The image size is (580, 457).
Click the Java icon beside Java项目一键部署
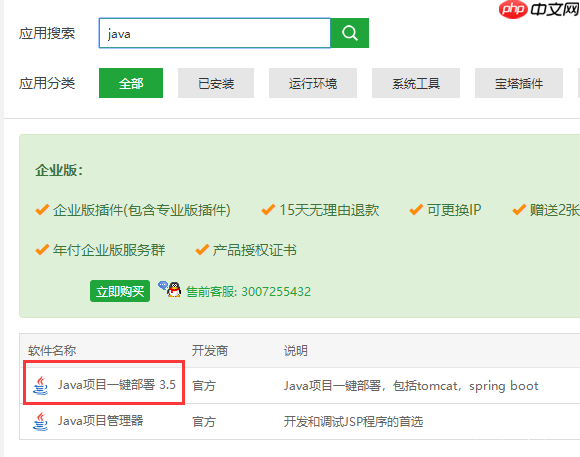[x=40, y=385]
